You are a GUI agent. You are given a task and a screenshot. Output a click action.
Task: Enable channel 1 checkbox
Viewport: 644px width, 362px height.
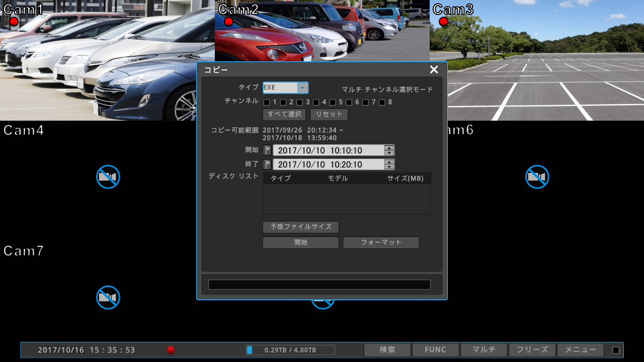point(267,103)
